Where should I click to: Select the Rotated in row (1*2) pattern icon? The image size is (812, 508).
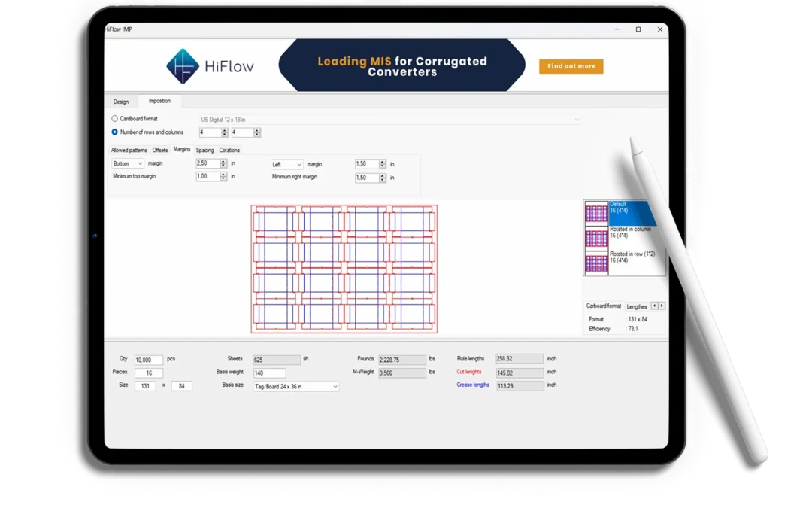point(596,262)
